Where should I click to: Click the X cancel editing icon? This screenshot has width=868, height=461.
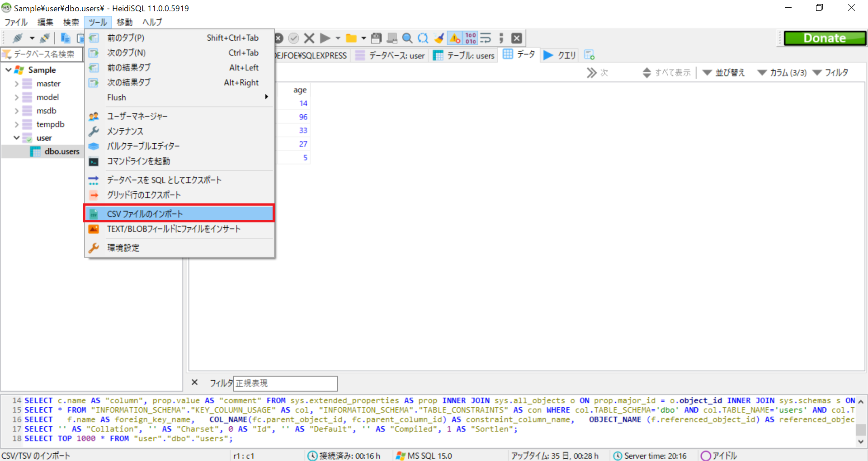309,38
